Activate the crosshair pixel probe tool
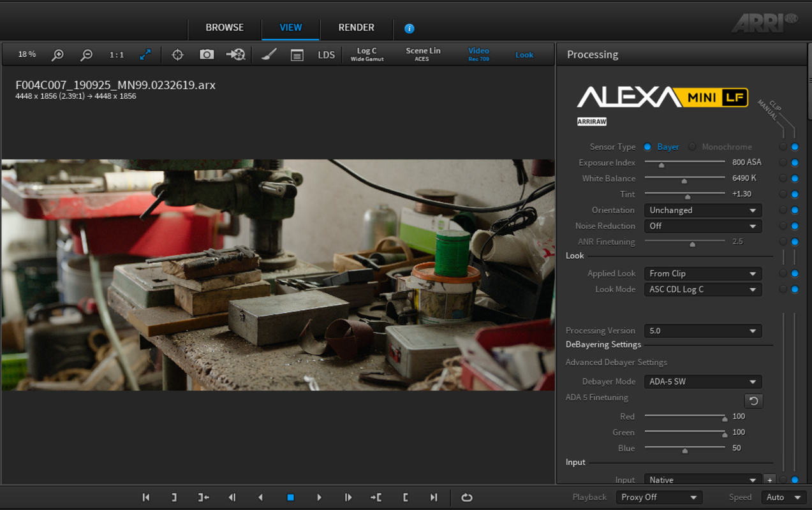The height and width of the screenshot is (510, 812). (177, 55)
